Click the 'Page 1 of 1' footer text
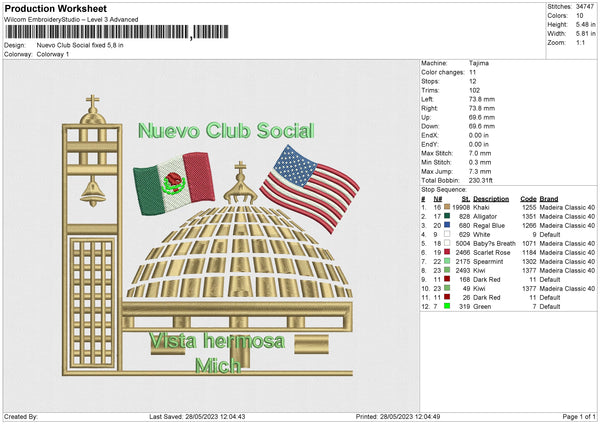This screenshot has height=424, width=600. (579, 416)
